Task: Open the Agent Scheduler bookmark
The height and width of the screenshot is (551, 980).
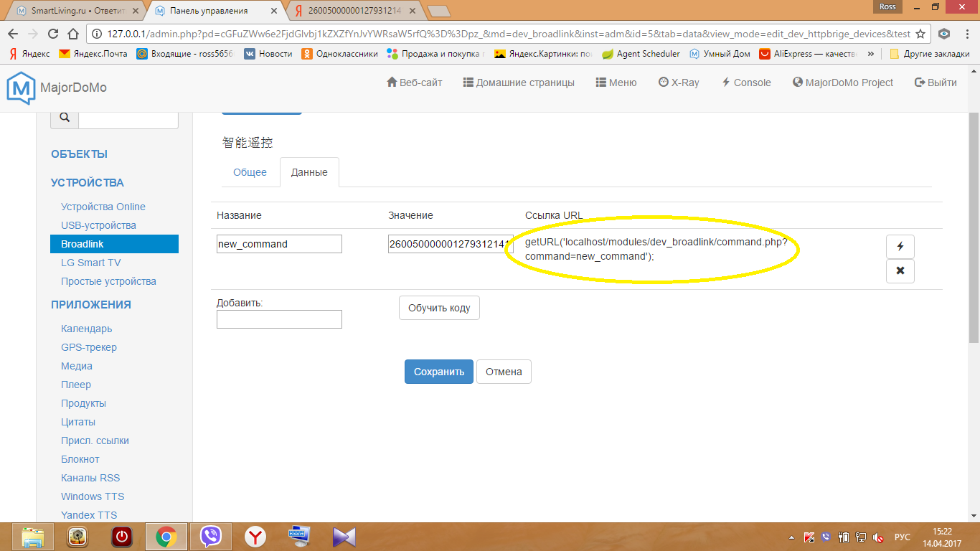Action: click(x=641, y=54)
